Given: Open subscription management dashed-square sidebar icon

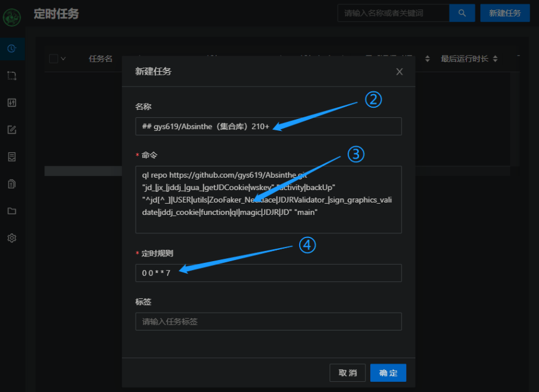Looking at the screenshot, I should [12, 76].
